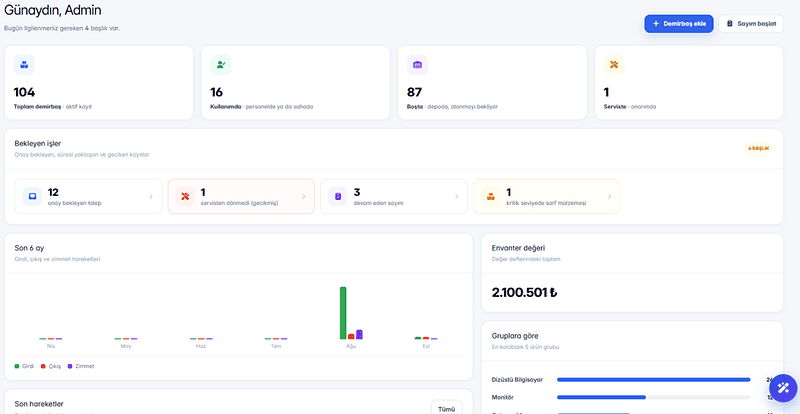
Task: Click the purple Ağu Zimmet bar
Action: 359,334
